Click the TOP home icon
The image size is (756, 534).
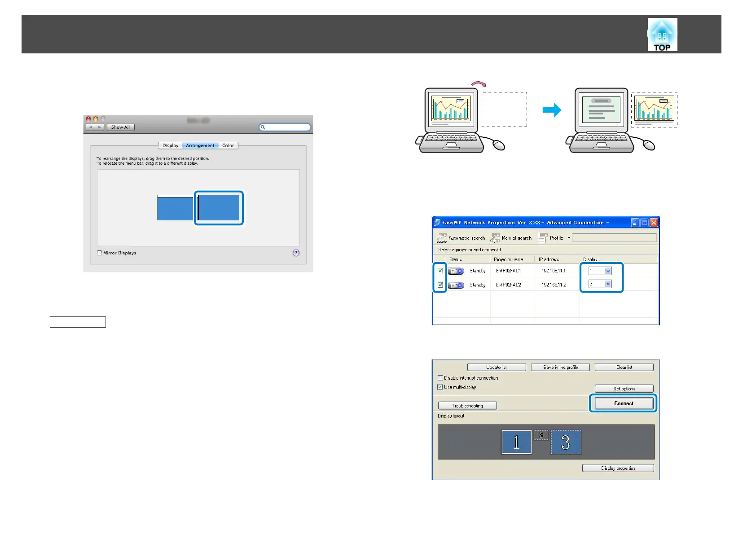[662, 35]
